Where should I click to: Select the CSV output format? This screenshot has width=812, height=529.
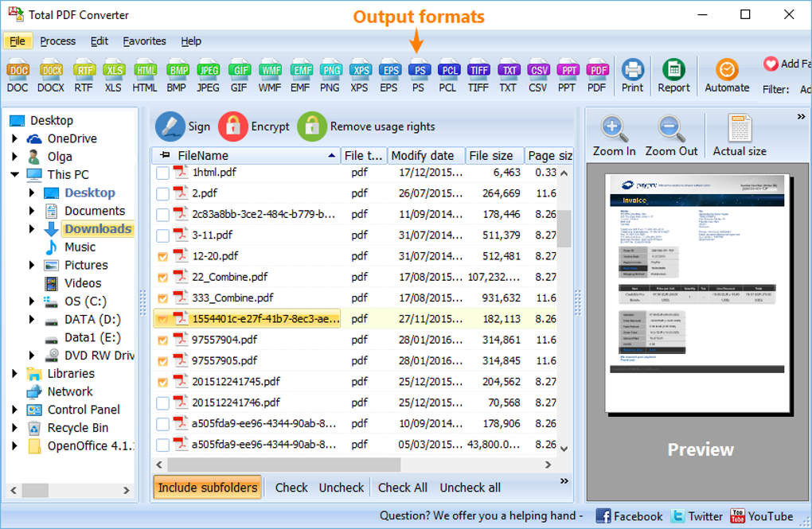[x=537, y=72]
